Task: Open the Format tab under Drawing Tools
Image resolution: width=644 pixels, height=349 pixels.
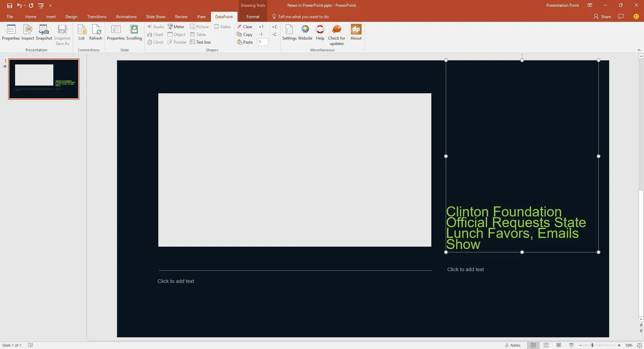Action: (252, 16)
